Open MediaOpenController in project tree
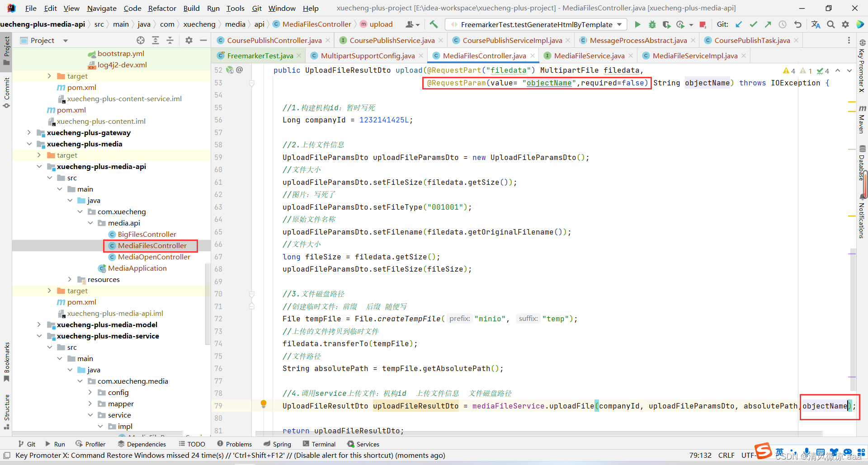The image size is (868, 465). (x=154, y=257)
